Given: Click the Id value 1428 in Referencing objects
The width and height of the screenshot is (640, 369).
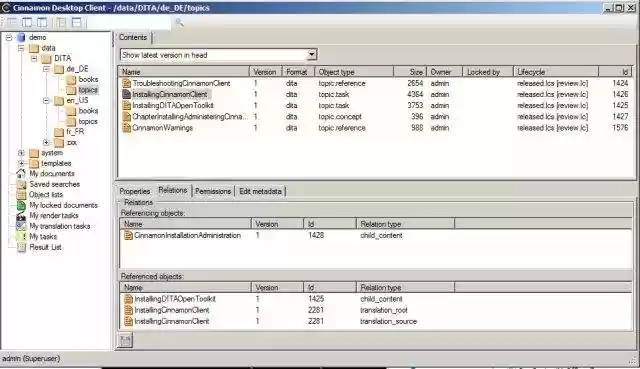Looking at the screenshot, I should (x=316, y=236).
